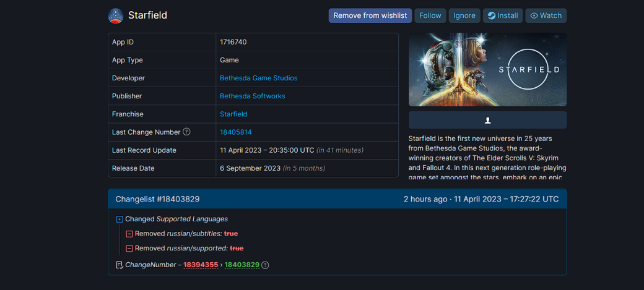Click the Install button with Steam icon
644x290 pixels.
tap(503, 15)
